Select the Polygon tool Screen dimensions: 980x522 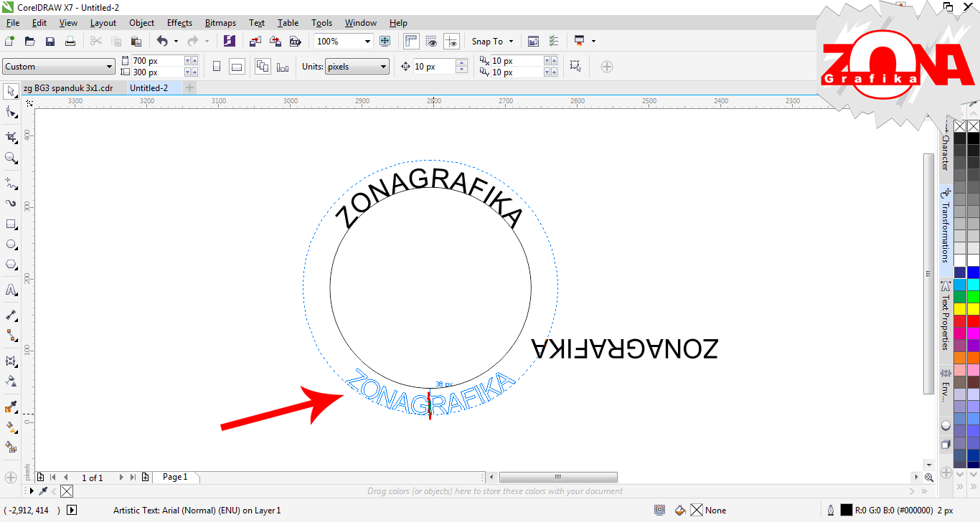(x=11, y=265)
